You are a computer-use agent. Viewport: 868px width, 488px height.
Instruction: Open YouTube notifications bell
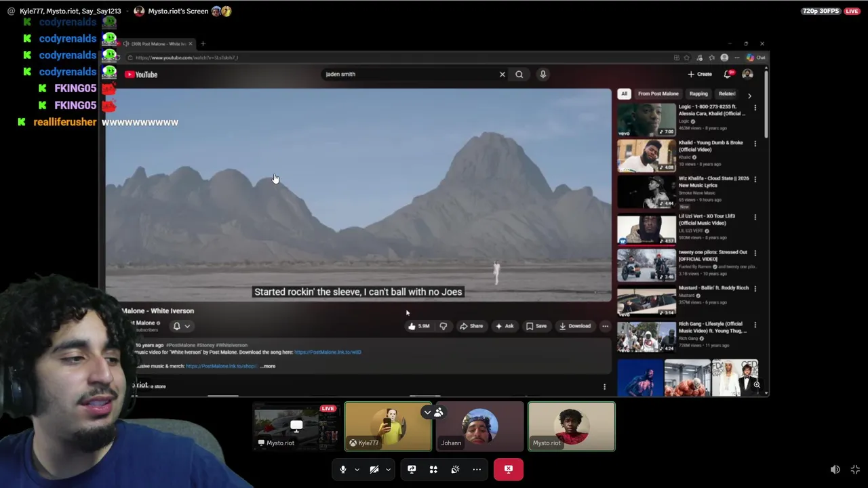728,75
